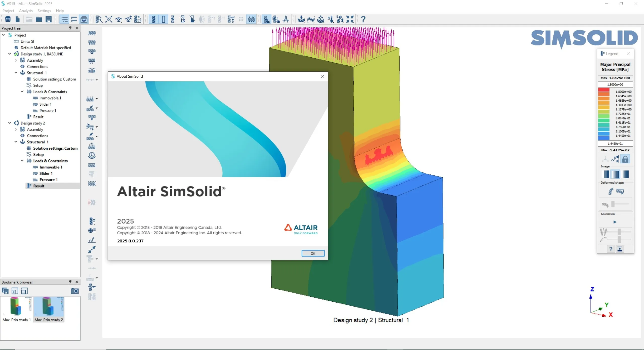
Task: Click the drafting compass measure icon
Action: coord(286,19)
